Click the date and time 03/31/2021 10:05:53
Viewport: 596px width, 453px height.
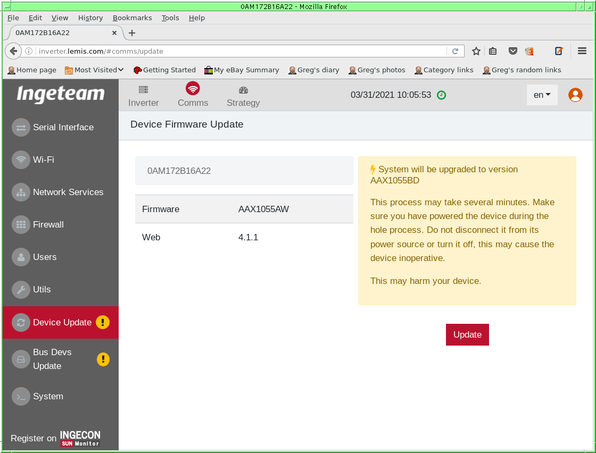391,95
